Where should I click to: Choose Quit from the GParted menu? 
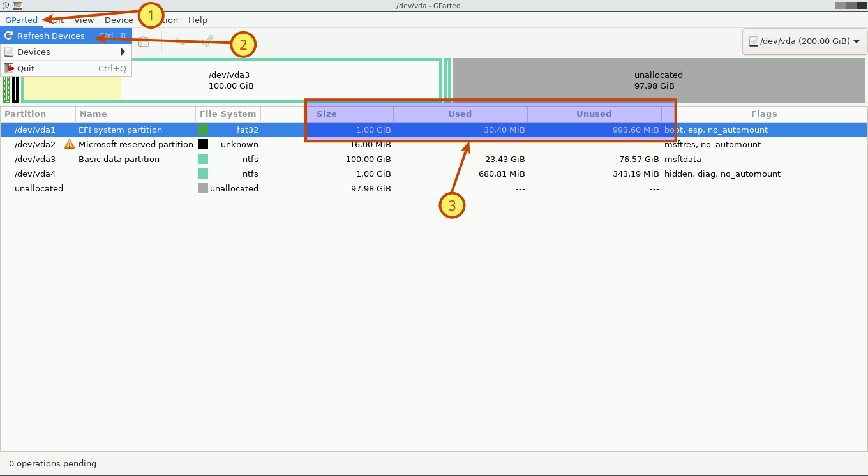pyautogui.click(x=66, y=68)
